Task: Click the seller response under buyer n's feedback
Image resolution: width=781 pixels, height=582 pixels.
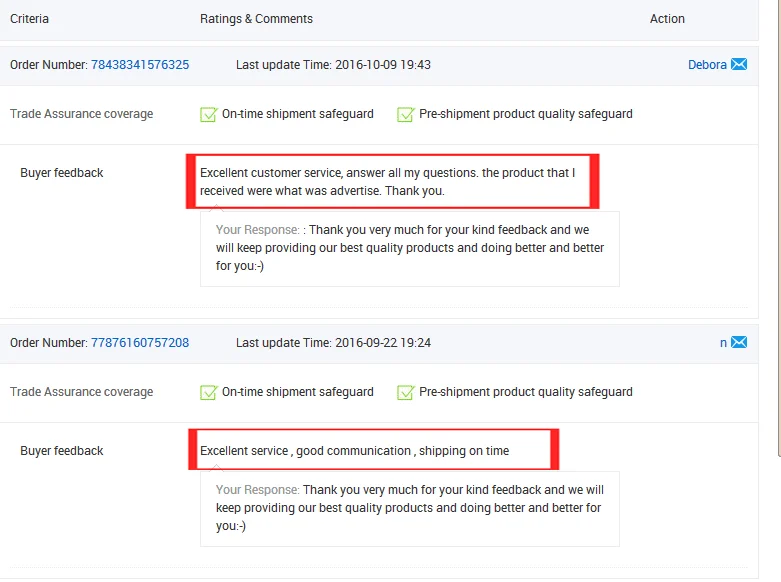Action: click(410, 508)
